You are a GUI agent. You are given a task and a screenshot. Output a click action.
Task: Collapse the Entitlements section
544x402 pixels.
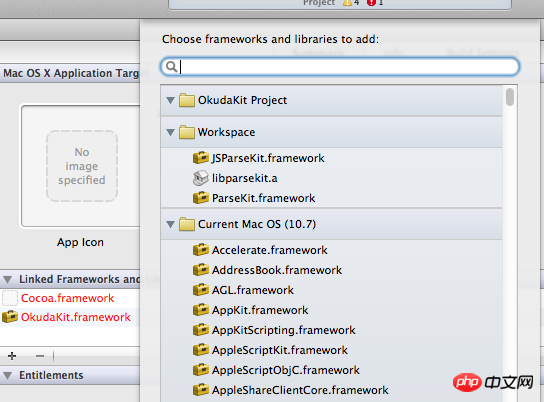8,375
